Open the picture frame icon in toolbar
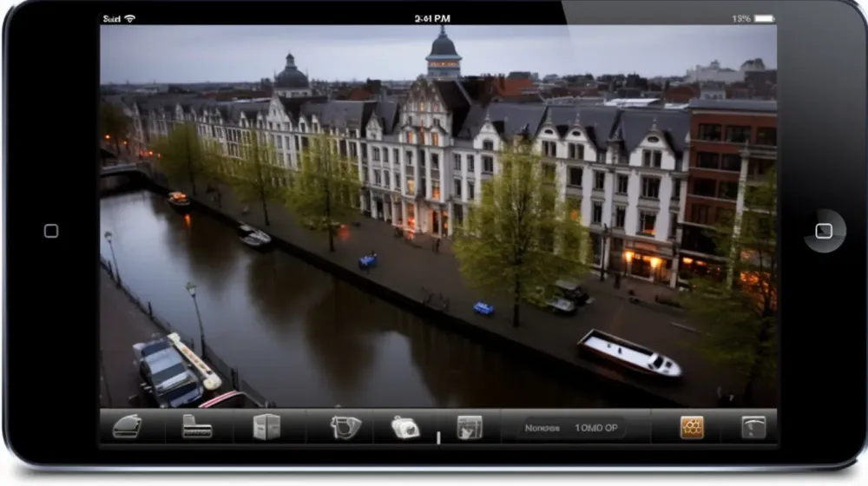868x486 pixels. point(470,427)
